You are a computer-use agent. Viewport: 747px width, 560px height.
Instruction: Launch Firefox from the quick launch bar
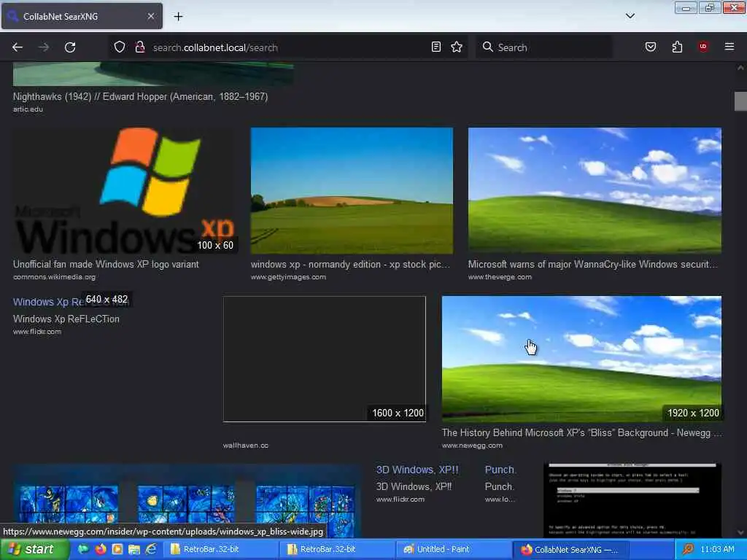pyautogui.click(x=101, y=549)
